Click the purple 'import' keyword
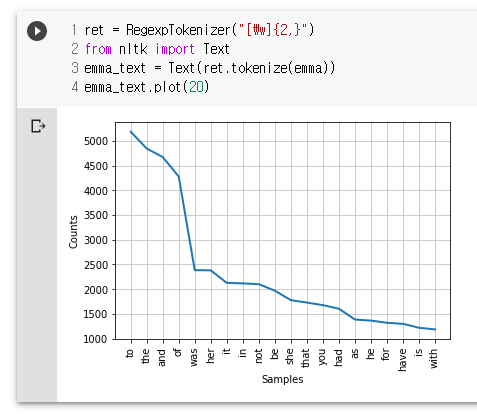The width and height of the screenshot is (477, 419). coord(175,49)
